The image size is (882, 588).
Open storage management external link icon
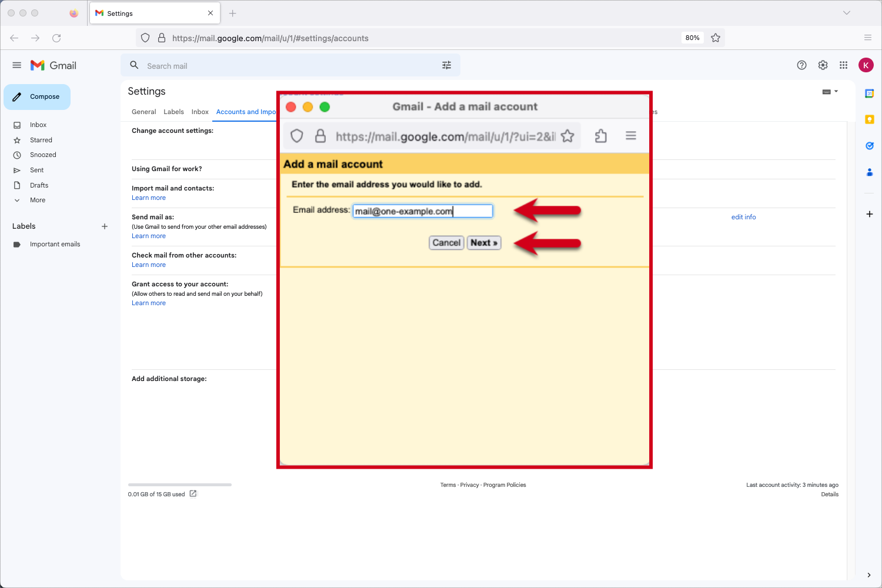click(x=193, y=494)
